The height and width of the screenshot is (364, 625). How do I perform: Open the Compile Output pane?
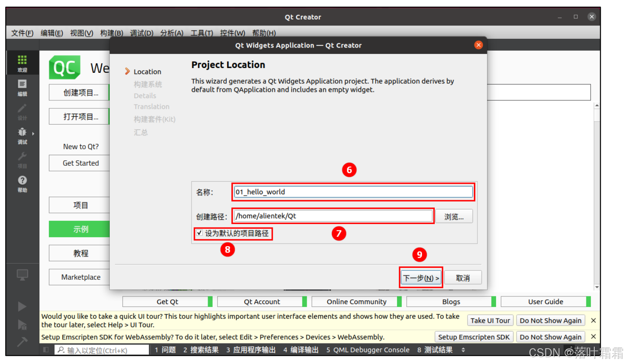[301, 350]
